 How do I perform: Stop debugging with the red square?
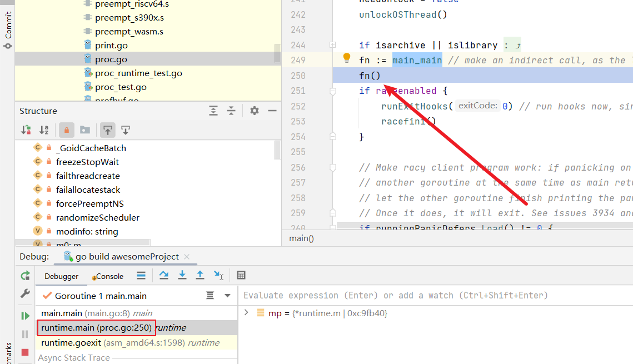(x=25, y=352)
